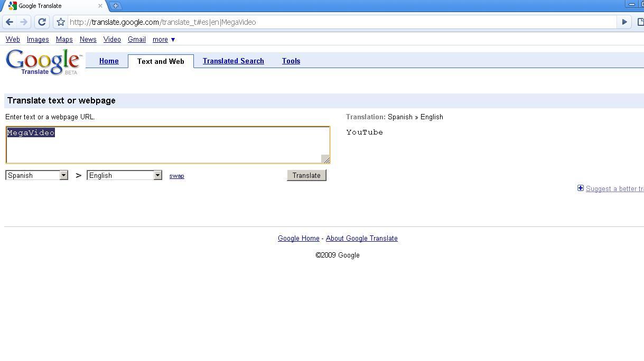Image resolution: width=644 pixels, height=361 pixels.
Task: Close the Google Translate browser tab
Action: point(100,6)
